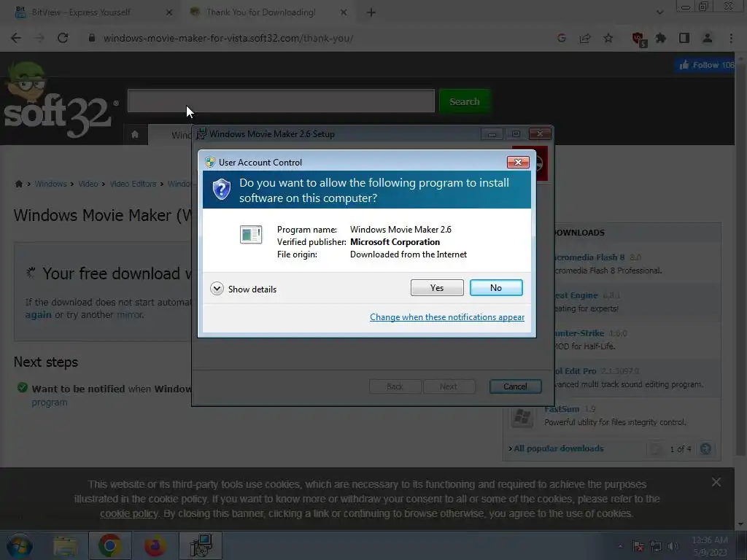Click the breadcrumb home icon

click(x=18, y=184)
